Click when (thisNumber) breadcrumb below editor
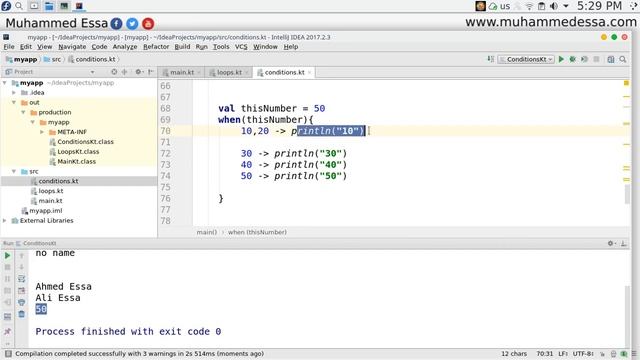640x360 pixels. click(257, 232)
